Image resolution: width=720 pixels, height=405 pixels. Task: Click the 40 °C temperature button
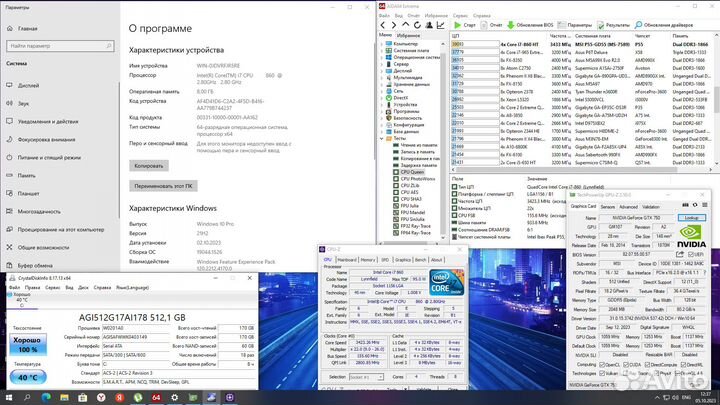[28, 377]
